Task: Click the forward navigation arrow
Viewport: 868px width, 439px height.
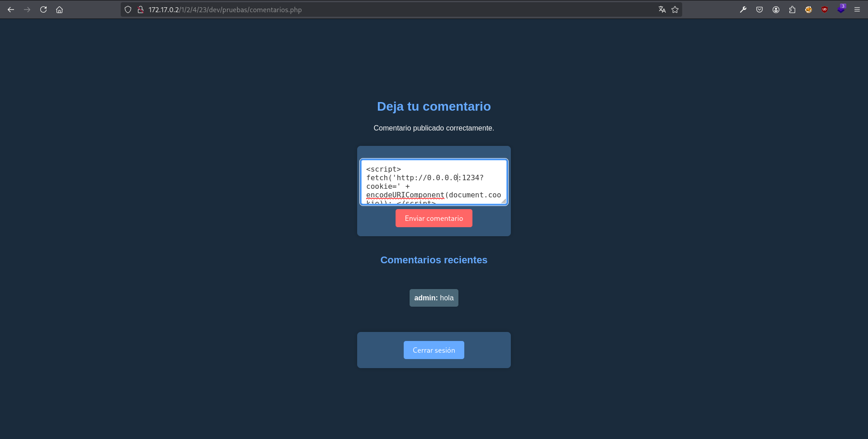Action: click(x=27, y=9)
